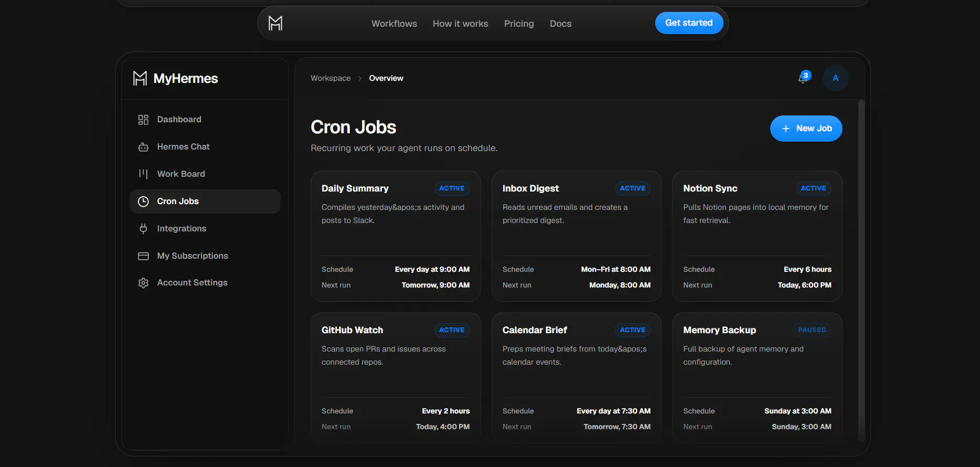Click the main content vertical scrollbar

pos(861,270)
